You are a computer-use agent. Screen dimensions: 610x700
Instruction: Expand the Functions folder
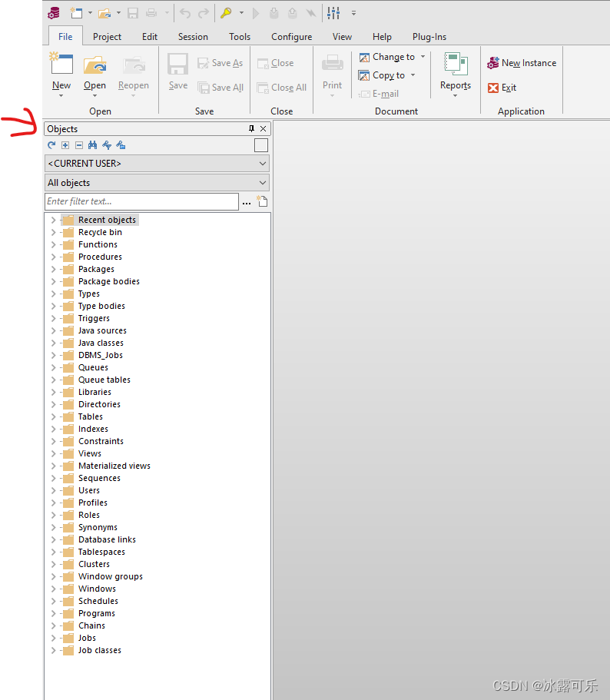click(x=53, y=244)
